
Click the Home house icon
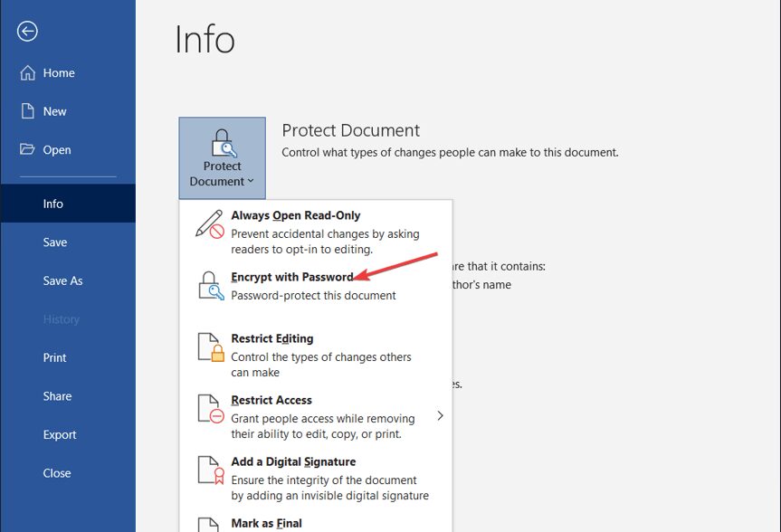tap(28, 73)
